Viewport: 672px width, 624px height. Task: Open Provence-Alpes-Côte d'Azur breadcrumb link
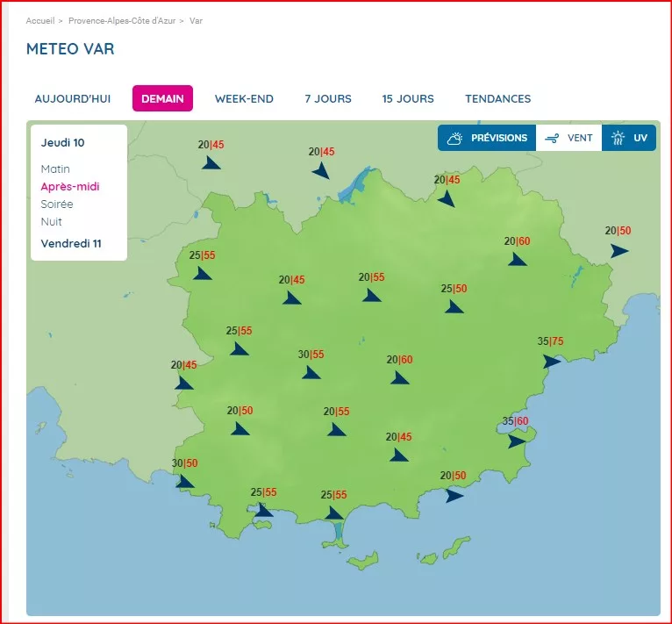pos(122,20)
